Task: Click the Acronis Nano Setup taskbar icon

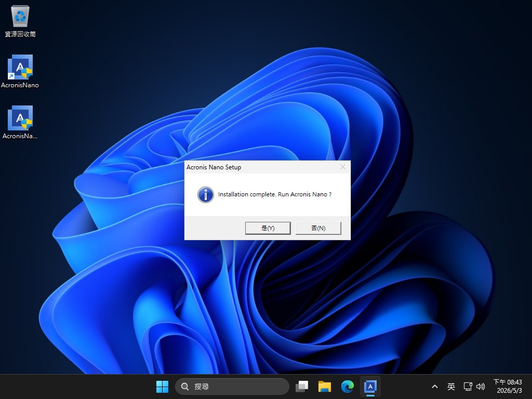Action: pyautogui.click(x=370, y=387)
